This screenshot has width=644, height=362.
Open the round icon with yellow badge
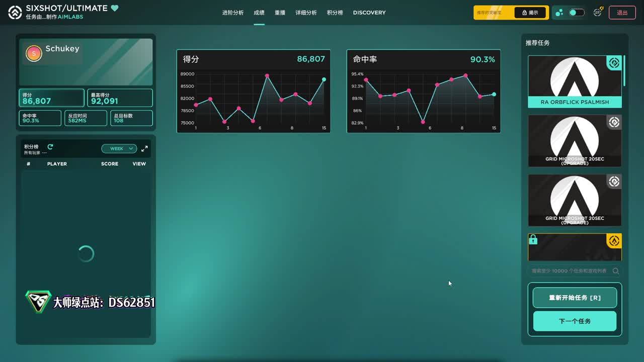(598, 13)
